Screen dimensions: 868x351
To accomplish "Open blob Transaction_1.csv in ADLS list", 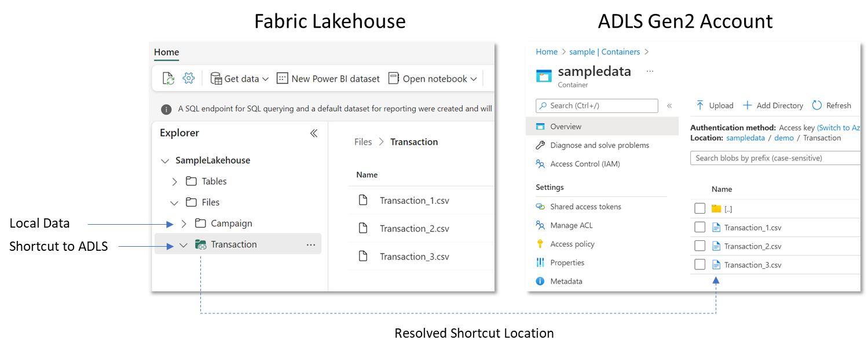I will pyautogui.click(x=753, y=228).
